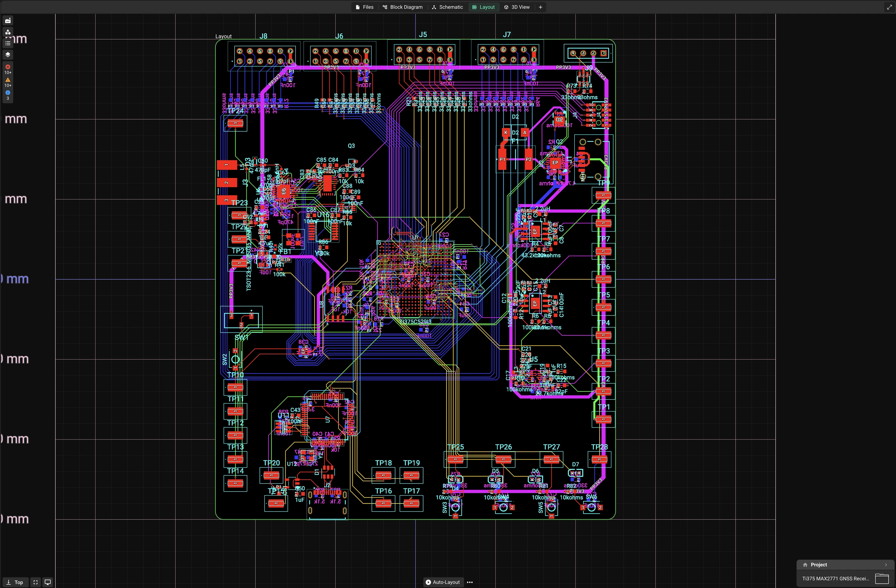Select the TP20 test point pad
The height and width of the screenshot is (588, 896).
(271, 475)
